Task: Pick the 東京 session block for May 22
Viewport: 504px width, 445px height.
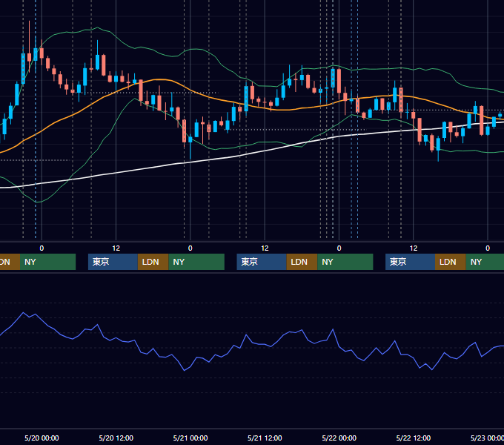Action: 411,262
